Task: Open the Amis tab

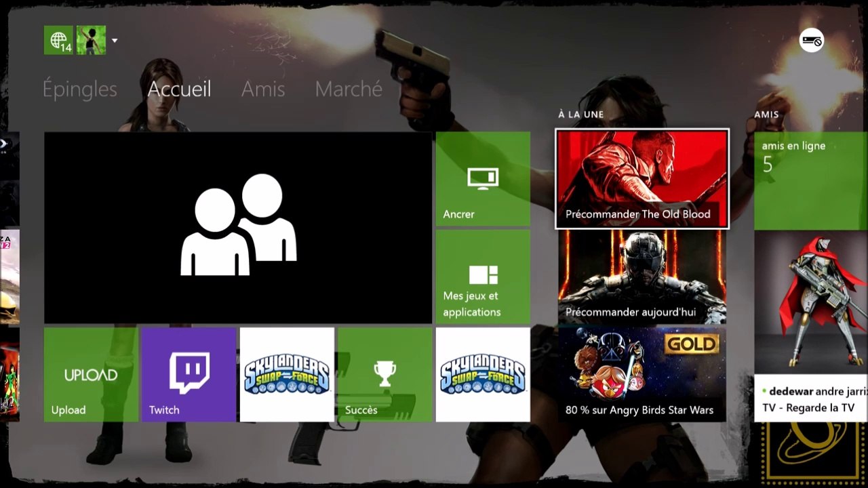Action: pyautogui.click(x=263, y=89)
